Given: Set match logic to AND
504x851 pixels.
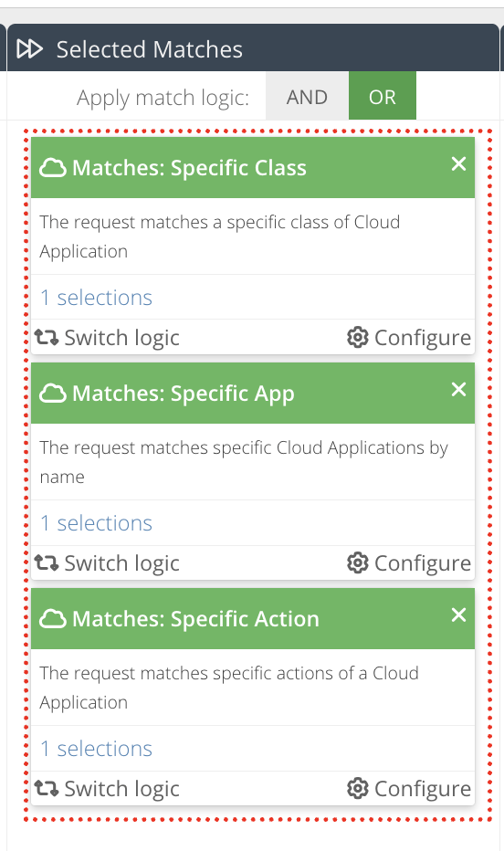Looking at the screenshot, I should pos(307,96).
